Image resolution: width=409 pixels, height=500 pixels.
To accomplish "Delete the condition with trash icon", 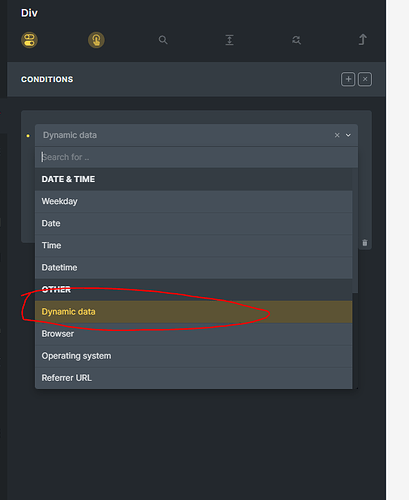I will 365,243.
